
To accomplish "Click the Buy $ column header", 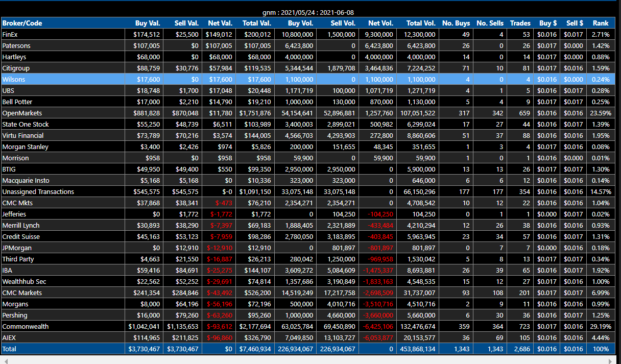I will (548, 23).
